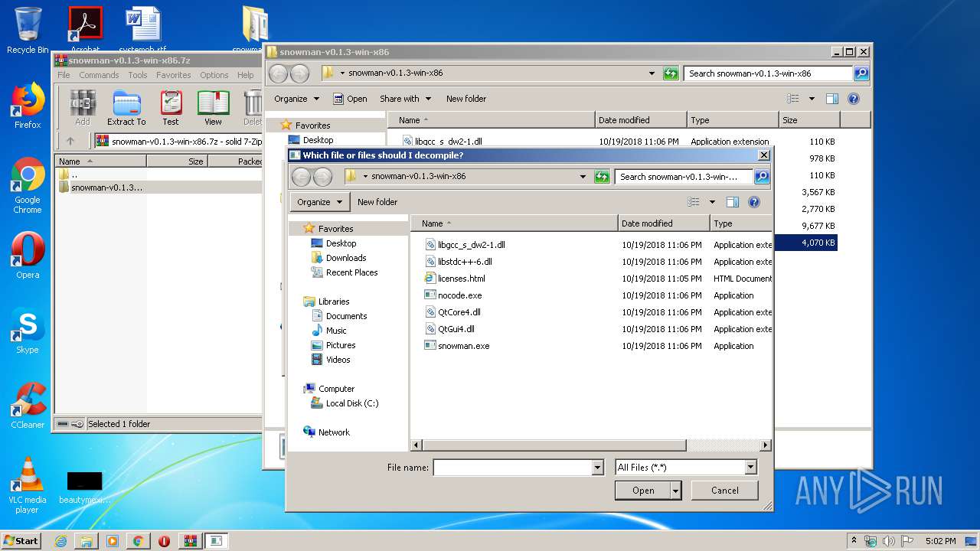The height and width of the screenshot is (551, 980).
Task: Open Tools menu in WinRAR
Action: [x=138, y=75]
